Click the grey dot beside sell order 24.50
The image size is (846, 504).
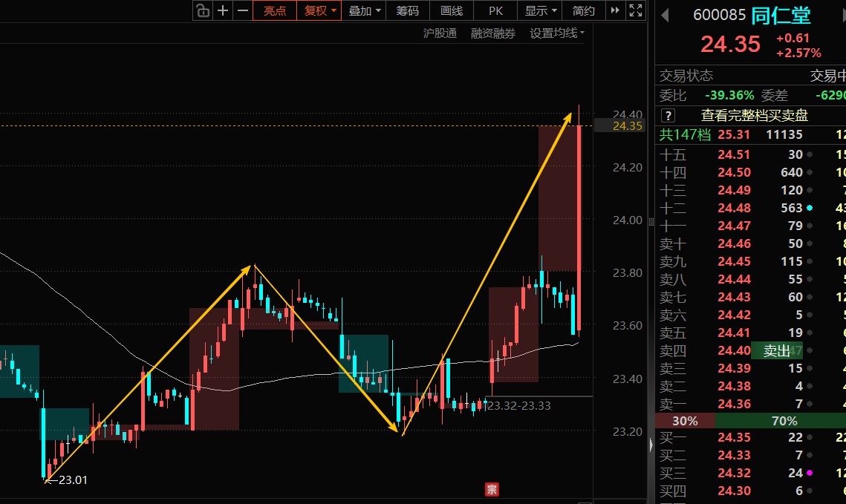(x=810, y=172)
